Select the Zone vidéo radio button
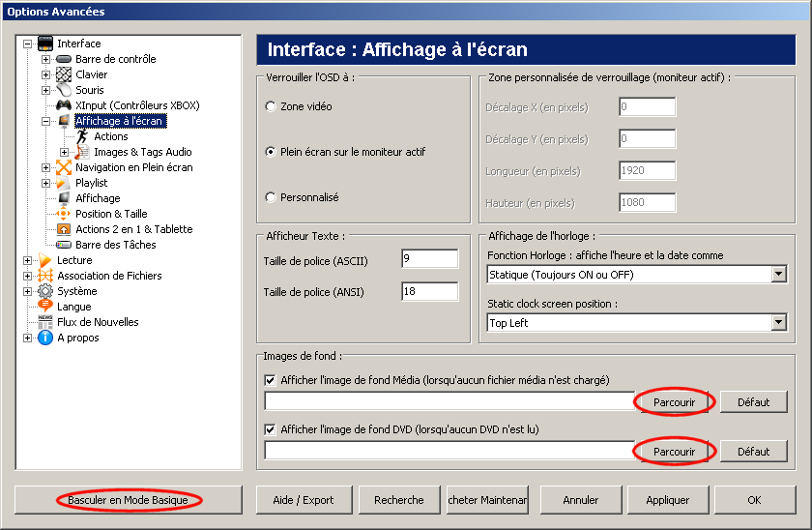Viewport: 812px width, 530px height. coord(271,106)
